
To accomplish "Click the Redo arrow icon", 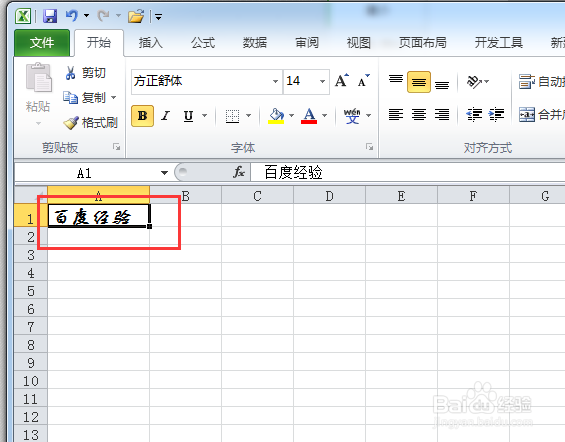I will 103,15.
